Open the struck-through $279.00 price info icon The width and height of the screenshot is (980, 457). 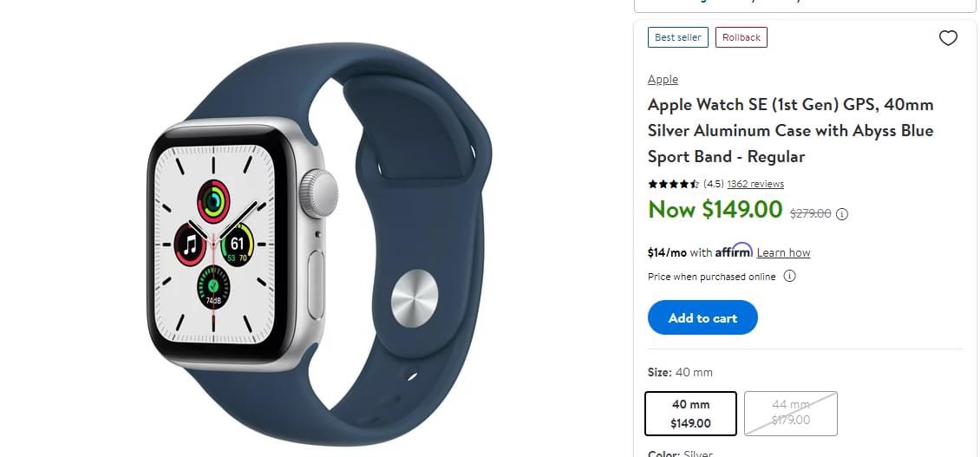click(x=842, y=214)
